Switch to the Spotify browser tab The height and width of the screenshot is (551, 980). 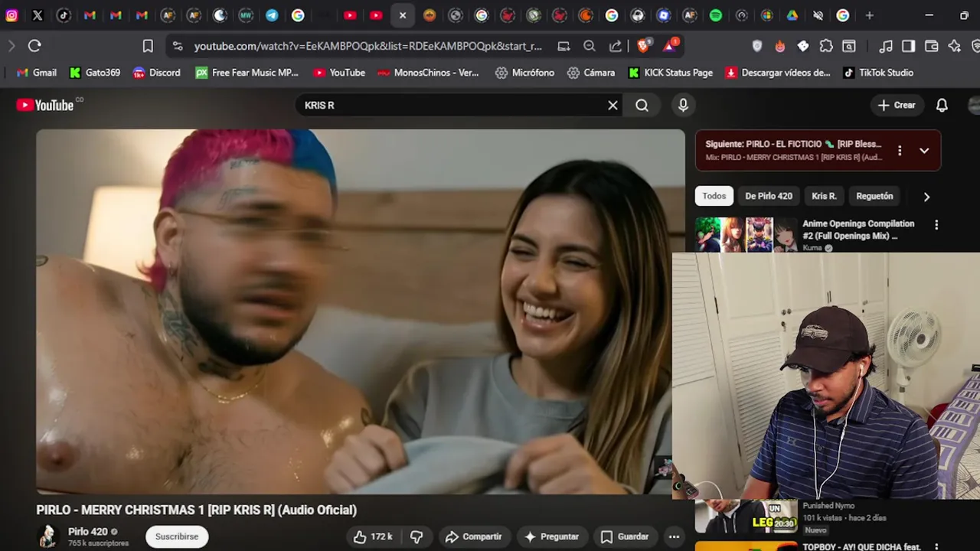pyautogui.click(x=715, y=15)
